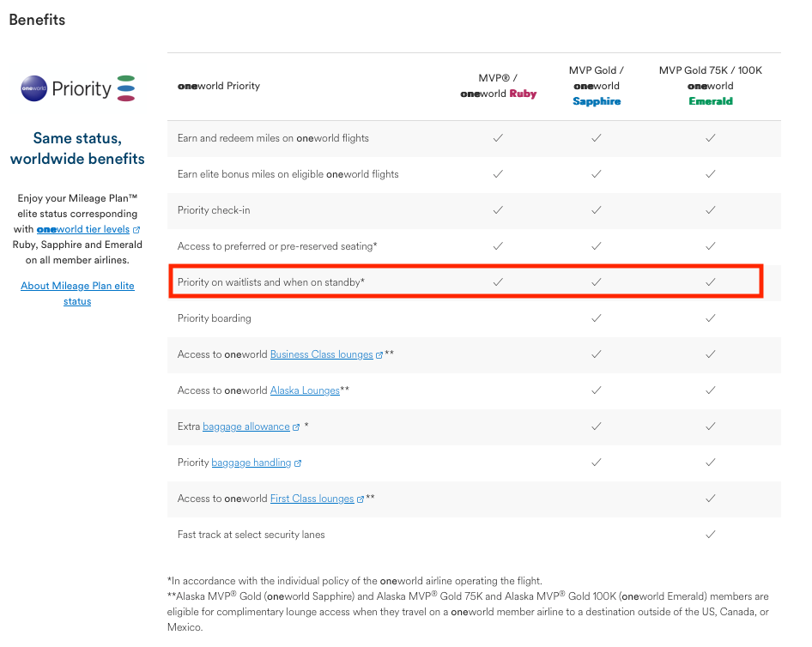The image size is (812, 647).
Task: Click external-link icon after baggage allowance
Action: [297, 426]
